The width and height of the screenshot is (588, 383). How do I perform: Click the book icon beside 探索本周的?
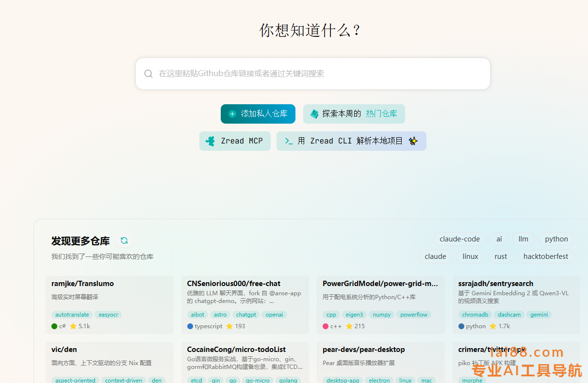coord(314,114)
